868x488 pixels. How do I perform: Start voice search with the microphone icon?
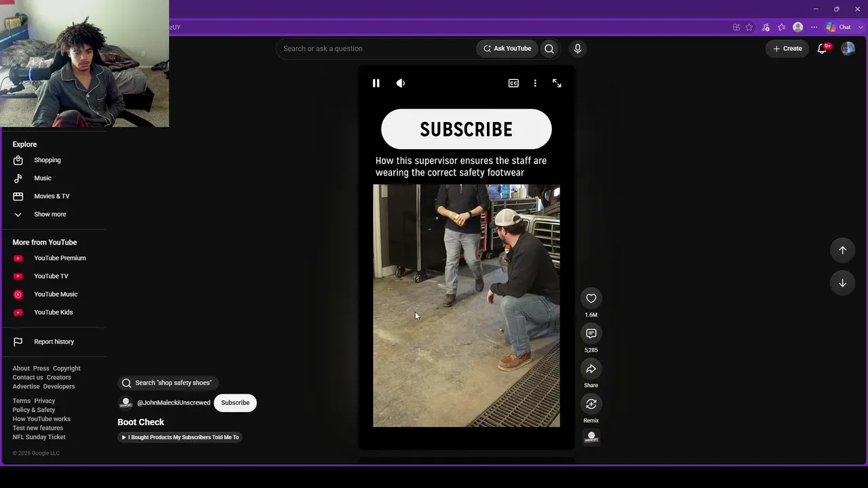pyautogui.click(x=578, y=49)
